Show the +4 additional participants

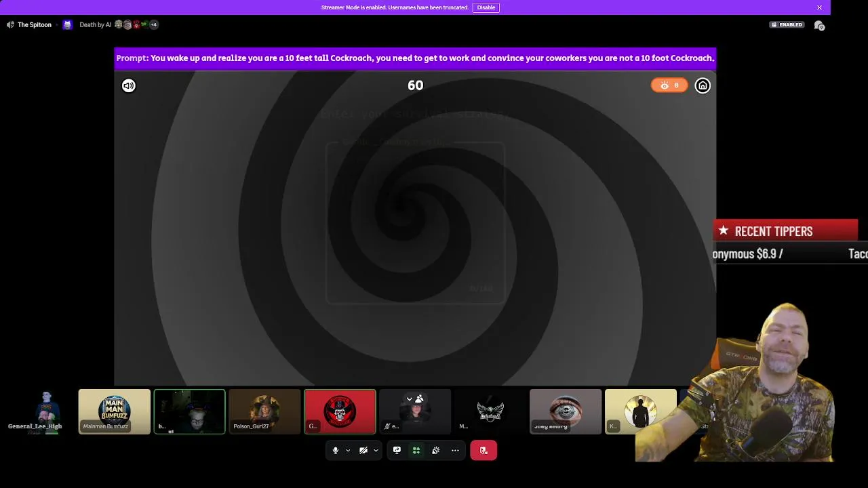(x=153, y=25)
